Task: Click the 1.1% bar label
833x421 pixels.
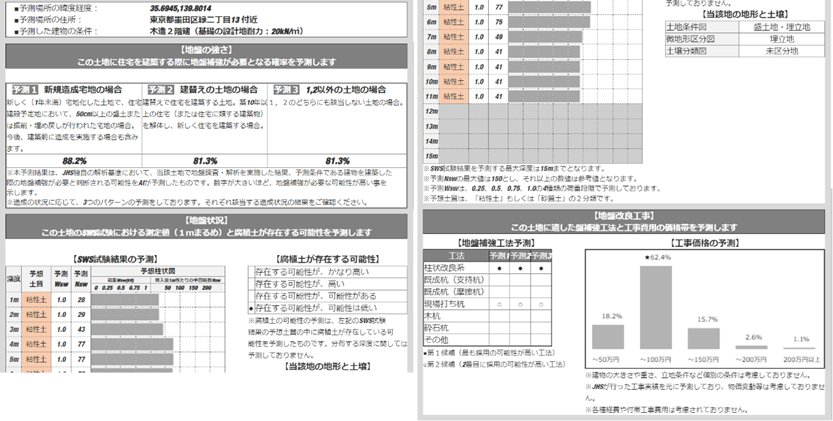Action: [801, 339]
